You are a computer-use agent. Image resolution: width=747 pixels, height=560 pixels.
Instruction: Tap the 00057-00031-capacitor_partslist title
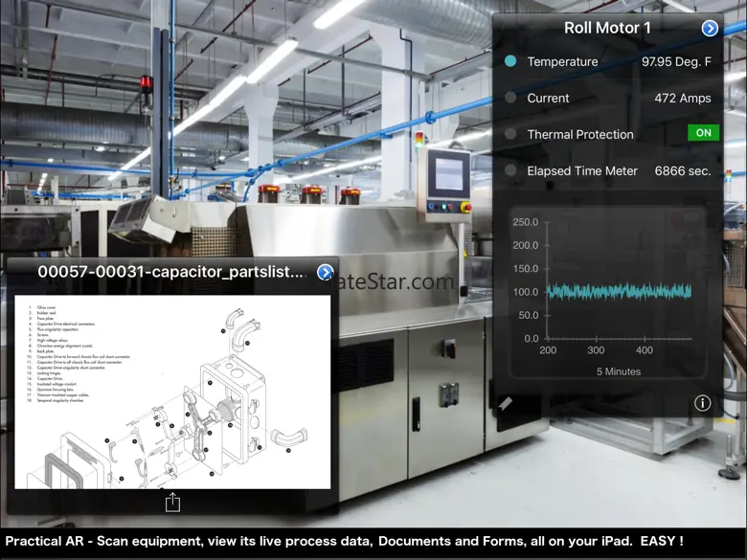(x=170, y=272)
